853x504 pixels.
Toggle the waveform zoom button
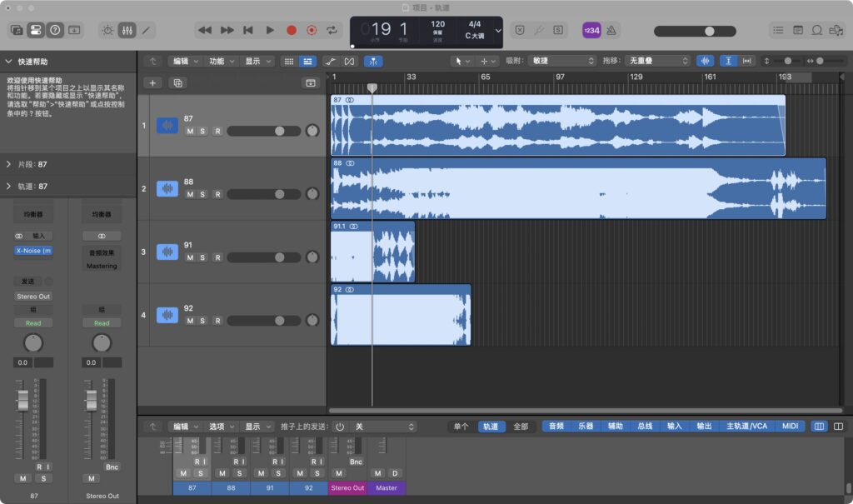point(705,61)
